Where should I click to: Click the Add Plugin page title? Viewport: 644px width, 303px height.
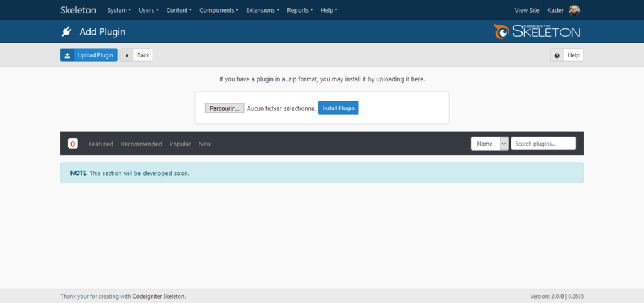103,31
